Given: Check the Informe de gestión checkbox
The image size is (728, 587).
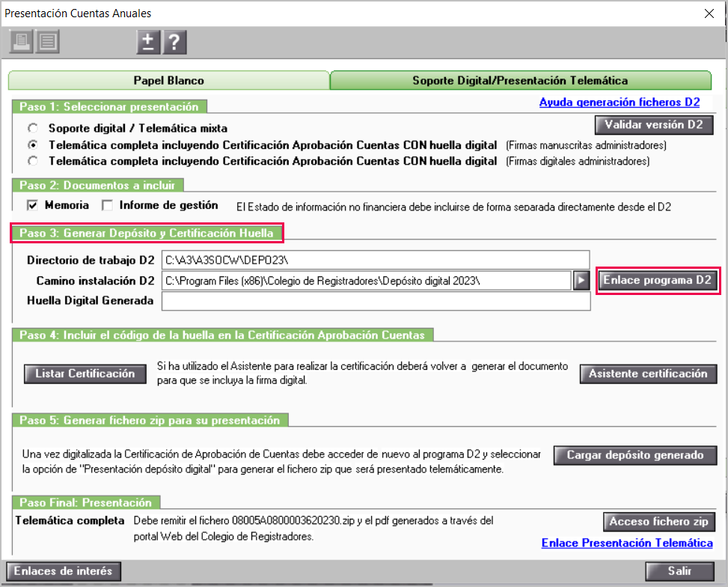Looking at the screenshot, I should click(107, 205).
